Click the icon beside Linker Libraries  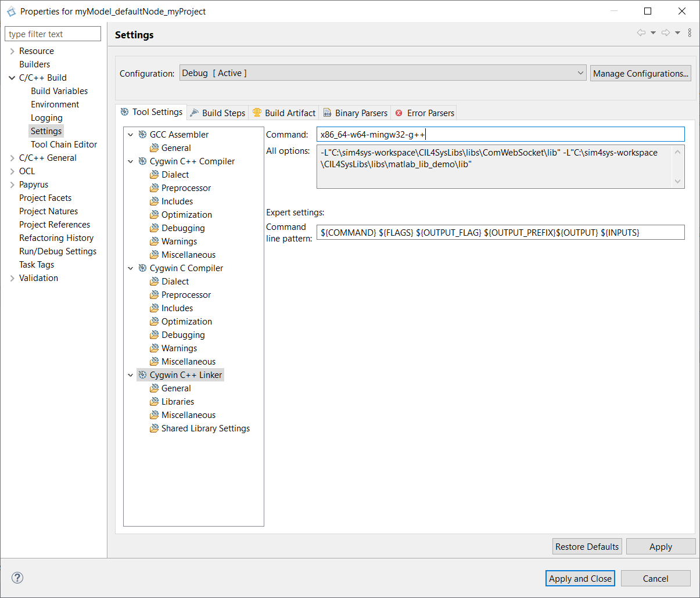[154, 402]
